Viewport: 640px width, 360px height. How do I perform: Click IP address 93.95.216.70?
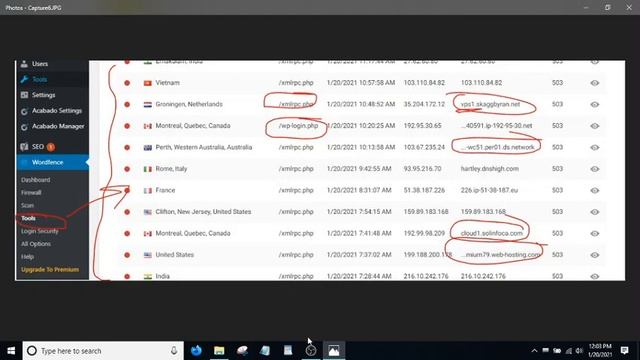click(x=422, y=169)
